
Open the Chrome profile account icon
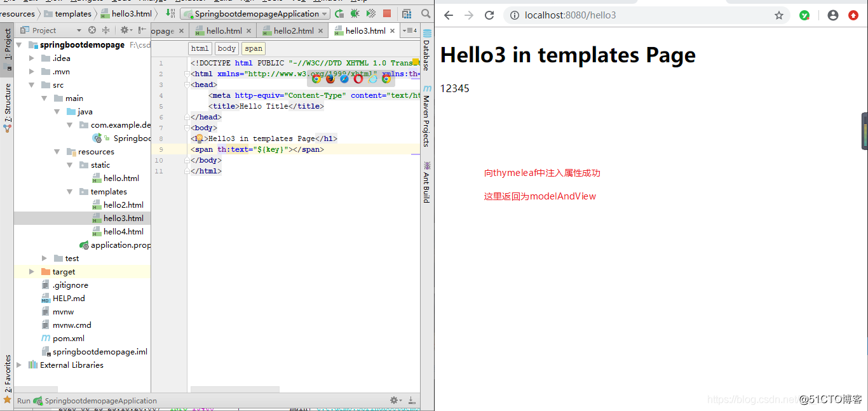pos(833,15)
